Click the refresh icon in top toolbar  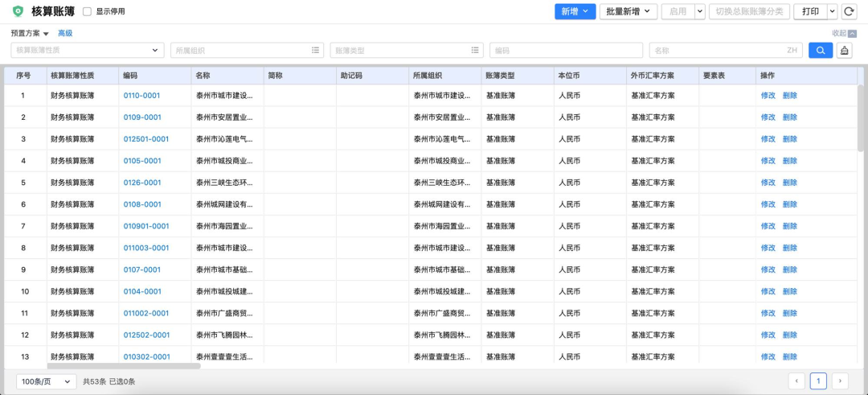pos(849,12)
